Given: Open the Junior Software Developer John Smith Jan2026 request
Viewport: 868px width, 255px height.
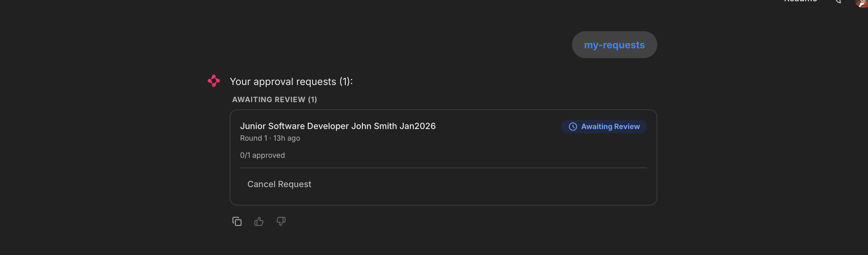Looking at the screenshot, I should [338, 126].
